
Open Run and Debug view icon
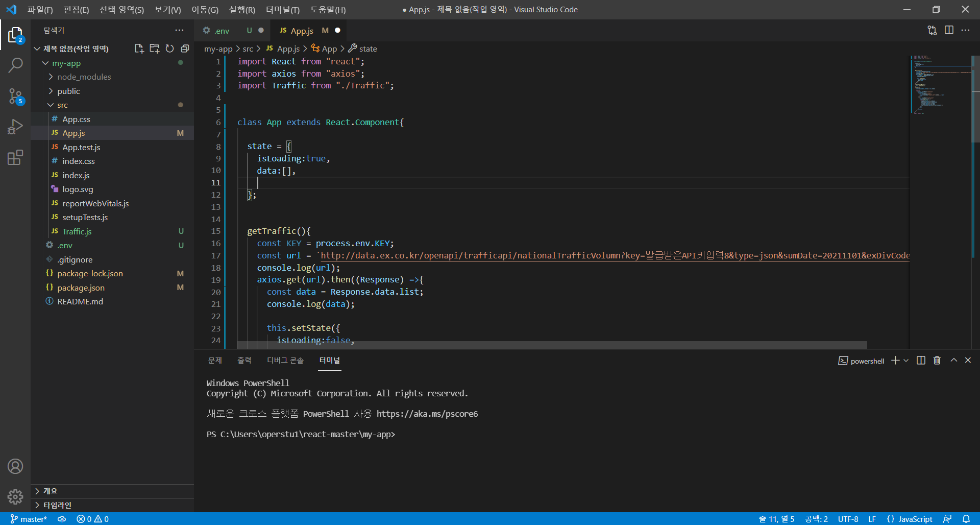coord(15,127)
